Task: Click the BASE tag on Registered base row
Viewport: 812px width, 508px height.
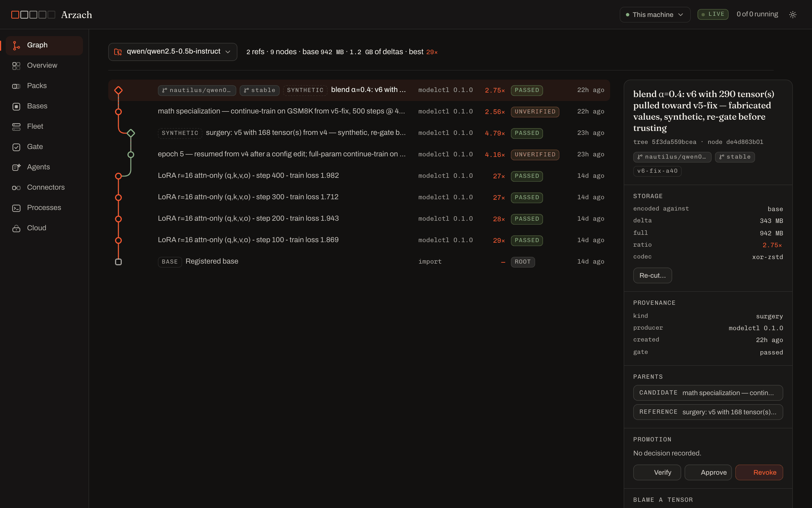Action: 170,262
